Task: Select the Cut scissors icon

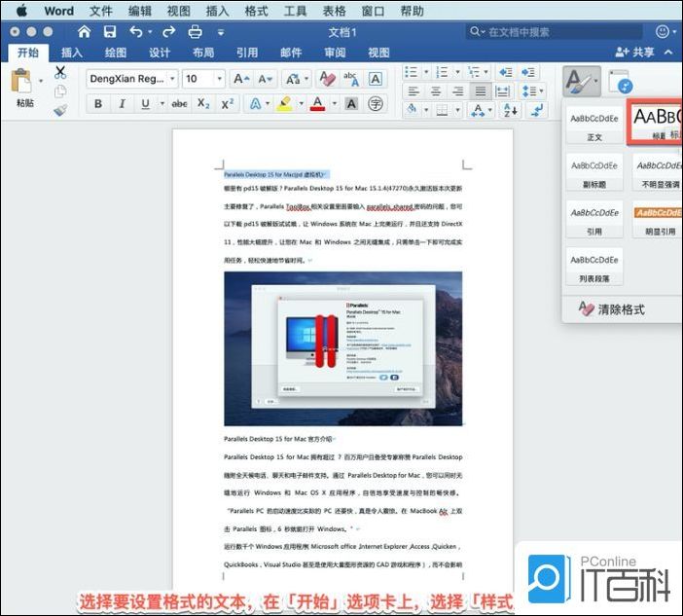Action: click(x=60, y=72)
